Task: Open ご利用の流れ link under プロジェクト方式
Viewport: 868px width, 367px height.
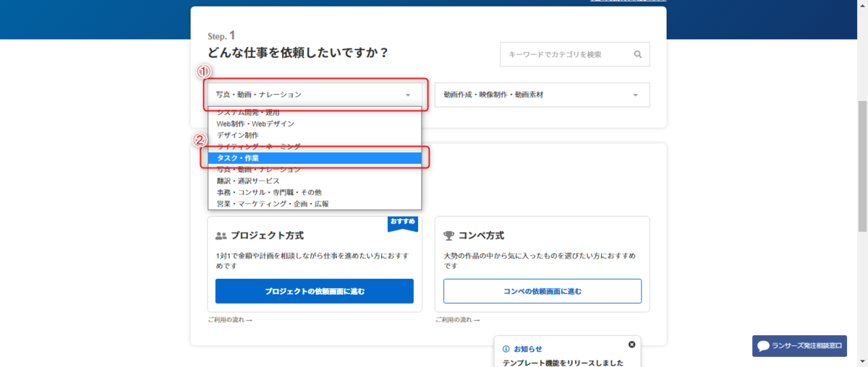Action: click(x=229, y=319)
